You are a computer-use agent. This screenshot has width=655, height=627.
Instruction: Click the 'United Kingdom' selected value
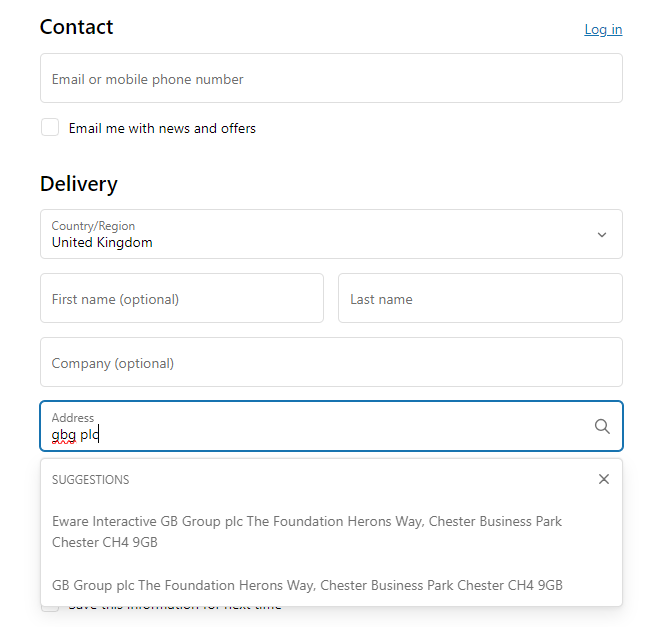pyautogui.click(x=102, y=242)
